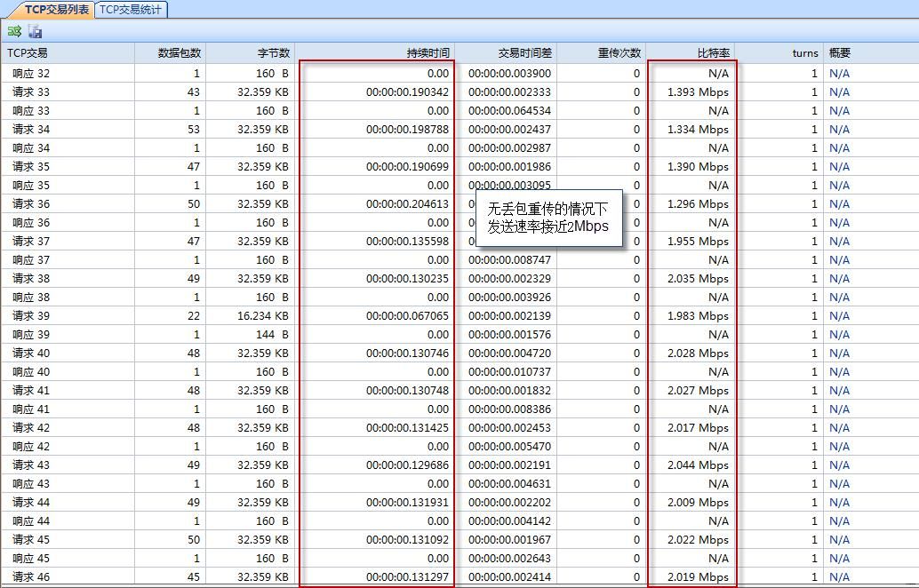Click the green shuffle arrows toolbar icon
The width and height of the screenshot is (919, 588).
14,31
